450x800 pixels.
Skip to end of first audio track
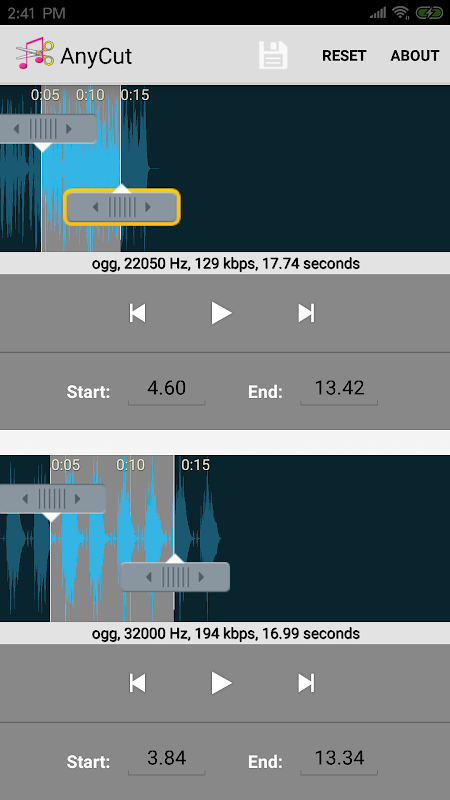click(x=306, y=313)
